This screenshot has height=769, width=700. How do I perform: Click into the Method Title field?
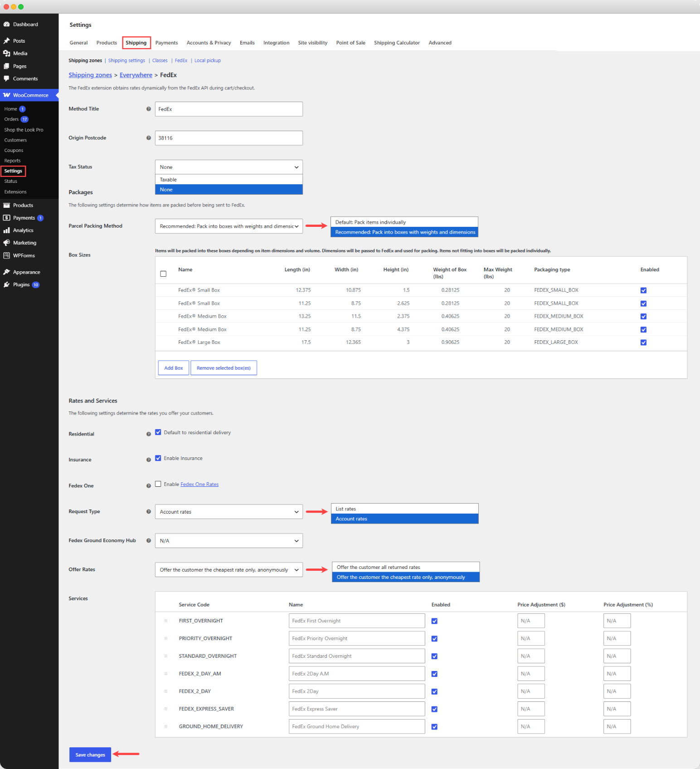[229, 109]
